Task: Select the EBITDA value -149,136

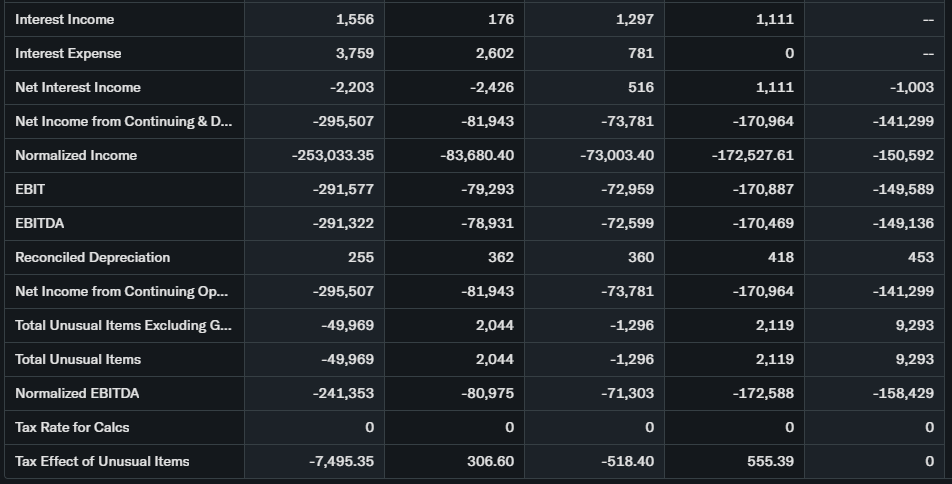Action: pos(903,224)
